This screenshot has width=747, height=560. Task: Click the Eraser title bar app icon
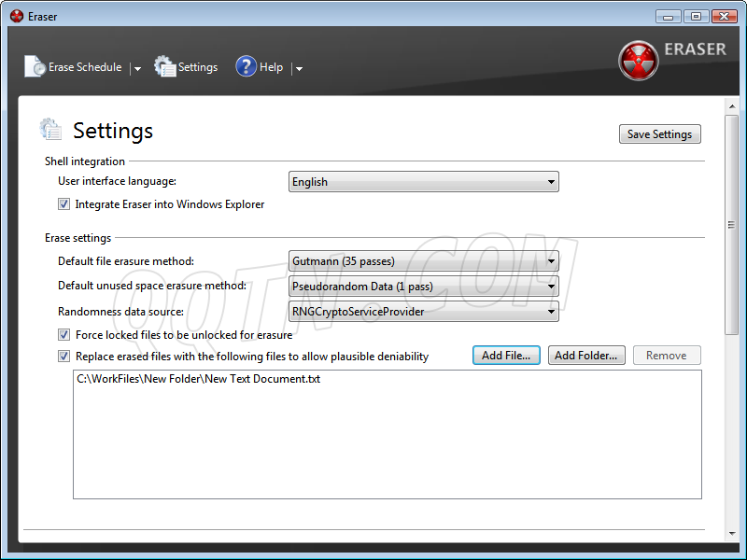tap(16, 16)
